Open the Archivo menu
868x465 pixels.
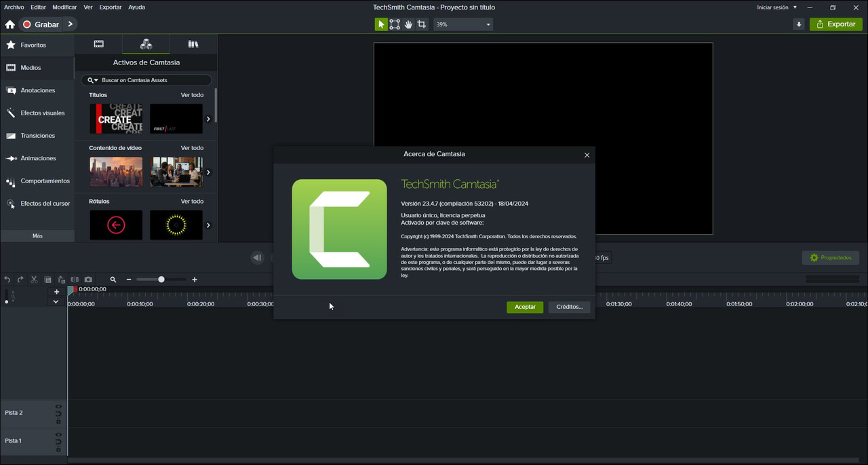pyautogui.click(x=14, y=7)
